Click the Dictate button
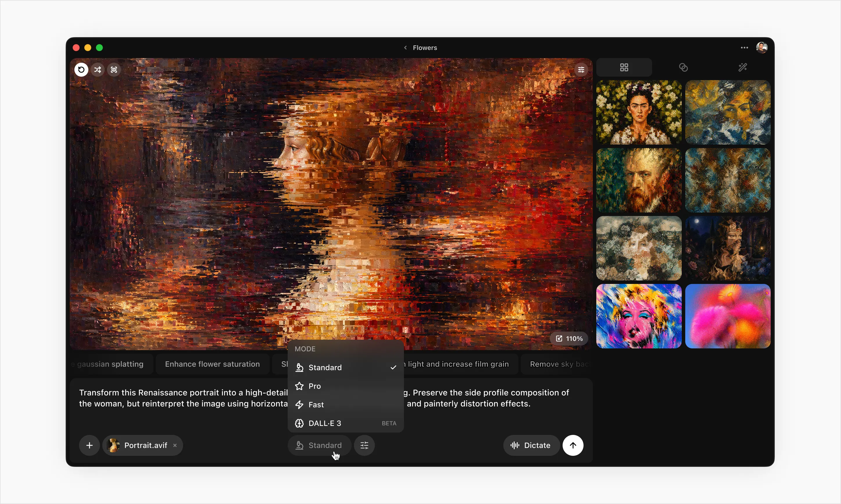Screen dimensions: 841x504 click(x=531, y=445)
